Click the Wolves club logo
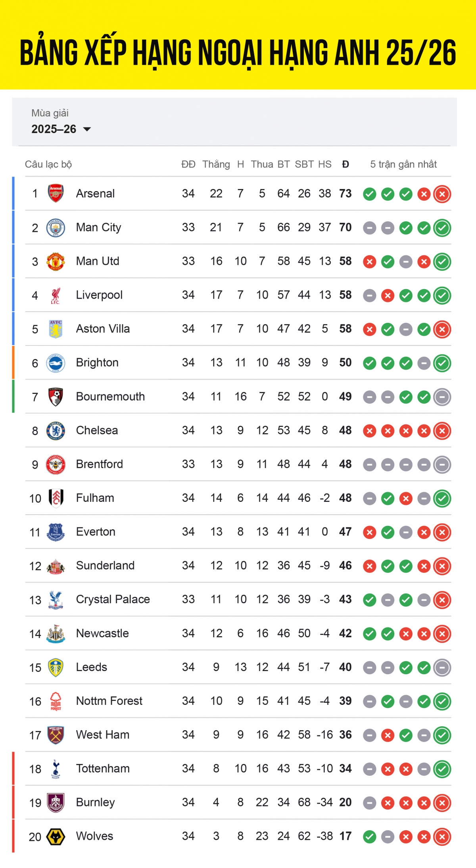Screen dimensions: 476x868 56,836
